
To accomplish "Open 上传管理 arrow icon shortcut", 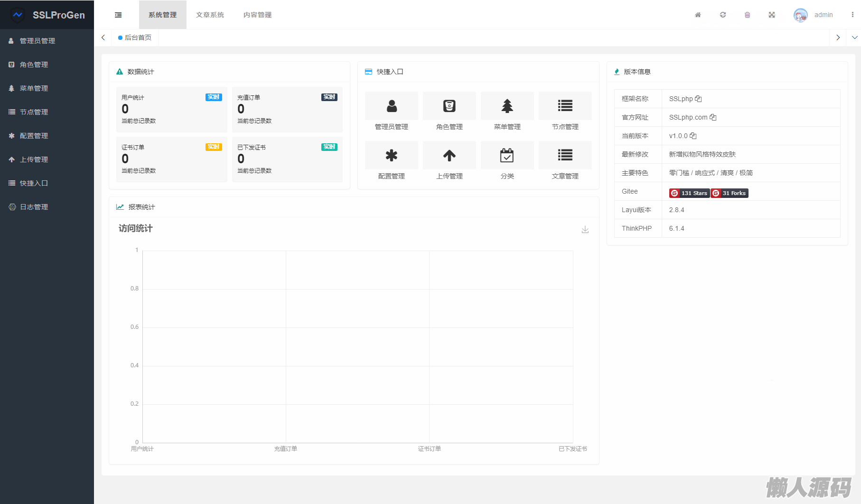I will tap(449, 155).
